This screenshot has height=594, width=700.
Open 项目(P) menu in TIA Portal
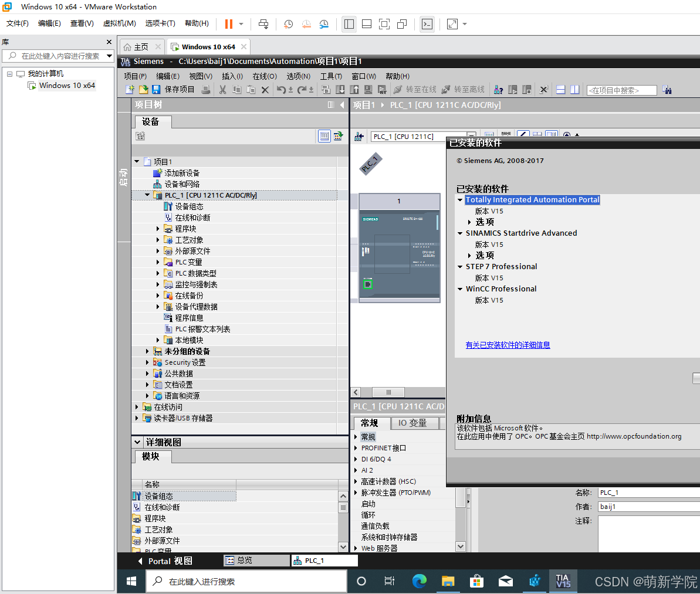(x=136, y=76)
